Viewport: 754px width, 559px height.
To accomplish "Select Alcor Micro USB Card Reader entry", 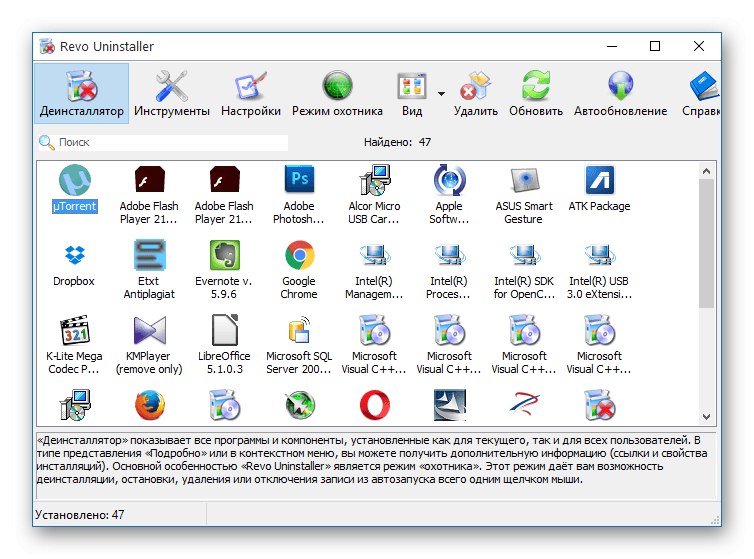I will point(374,195).
